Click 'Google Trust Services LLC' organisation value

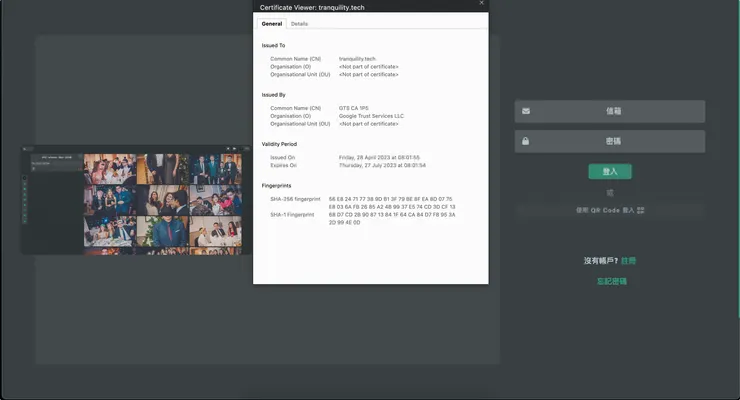pos(371,116)
